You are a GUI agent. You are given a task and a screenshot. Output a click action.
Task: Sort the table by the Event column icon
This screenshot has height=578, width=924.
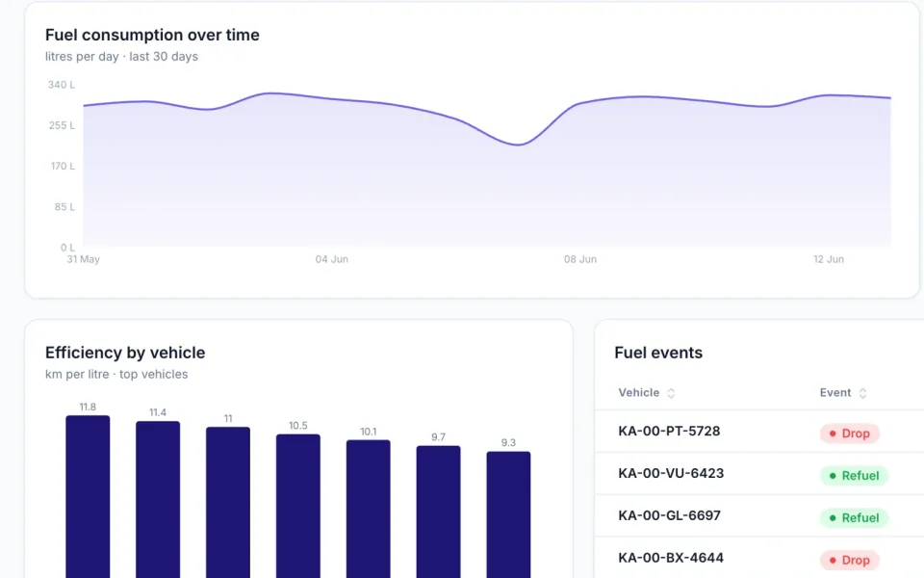coord(862,393)
